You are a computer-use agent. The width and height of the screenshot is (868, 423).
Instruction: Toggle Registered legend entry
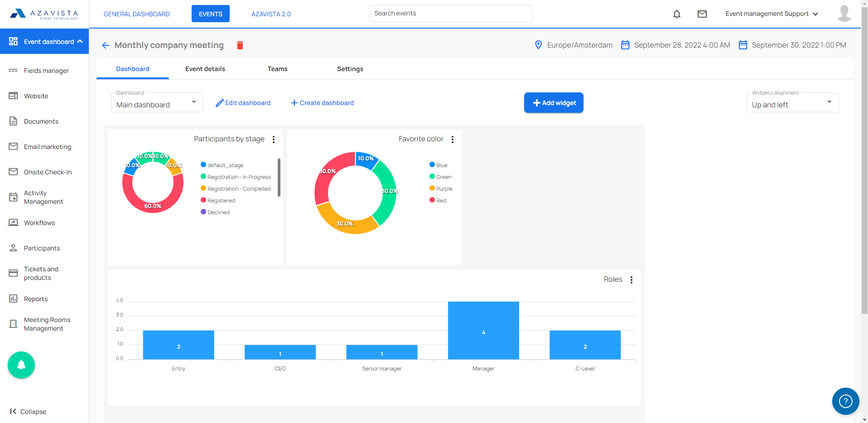coord(218,200)
